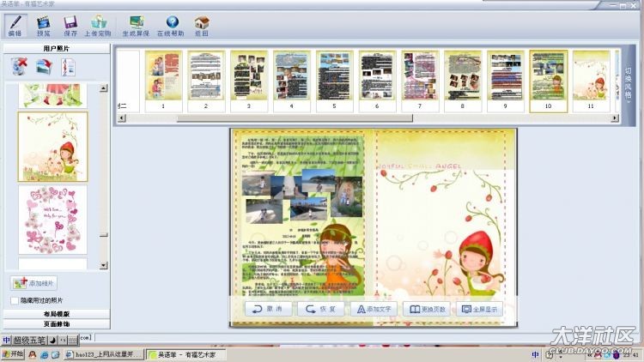Click the 生成屏保 screensaver icon
The height and width of the screenshot is (362, 644).
136,24
